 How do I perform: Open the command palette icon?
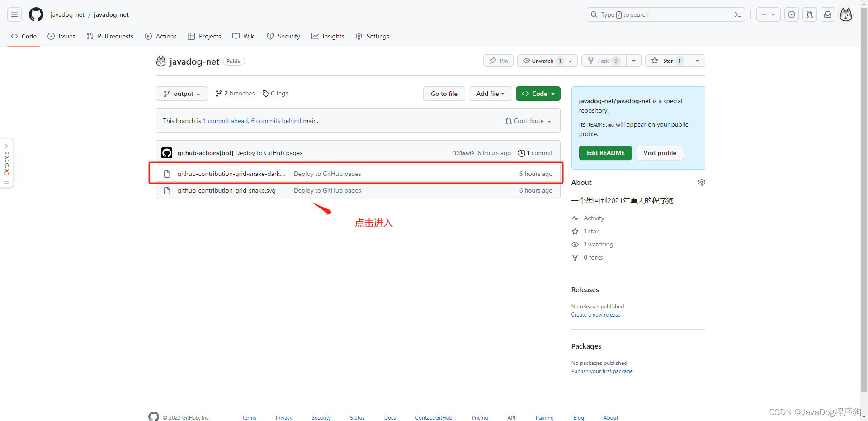[737, 14]
